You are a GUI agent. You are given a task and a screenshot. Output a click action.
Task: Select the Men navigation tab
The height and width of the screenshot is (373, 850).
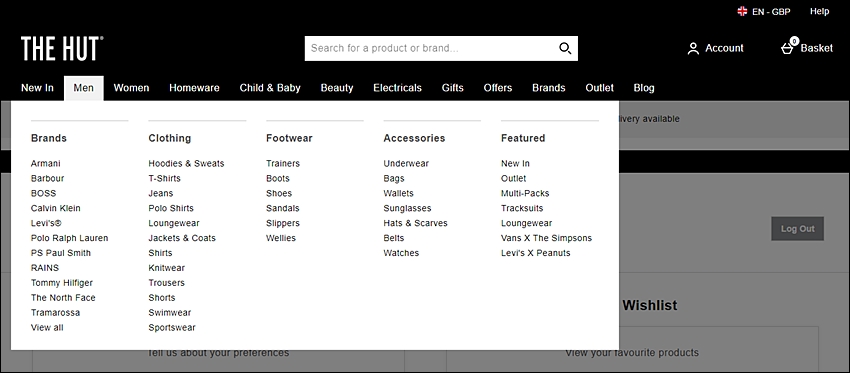tap(83, 88)
